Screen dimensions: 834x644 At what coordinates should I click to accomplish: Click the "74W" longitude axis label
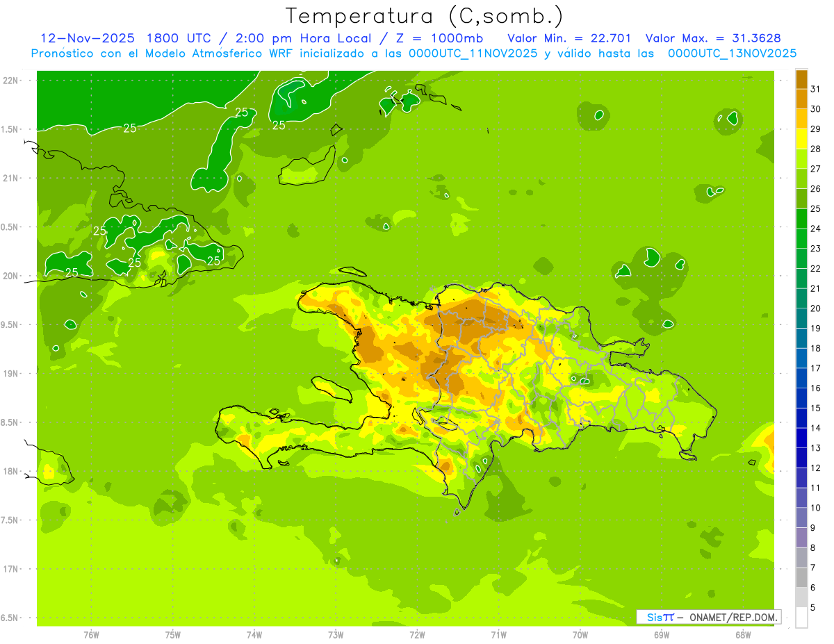pyautogui.click(x=254, y=634)
